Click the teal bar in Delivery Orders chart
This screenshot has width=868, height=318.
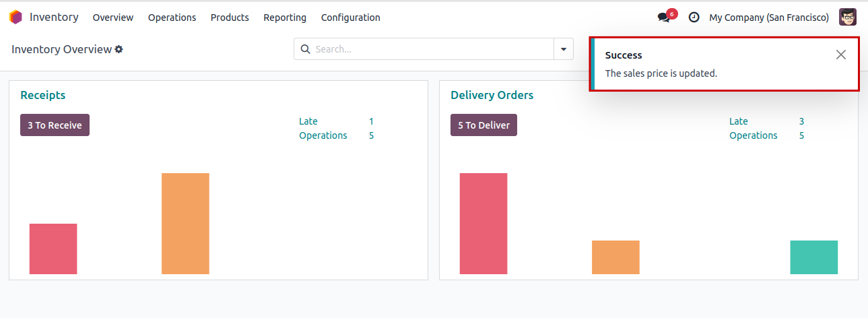[813, 257]
